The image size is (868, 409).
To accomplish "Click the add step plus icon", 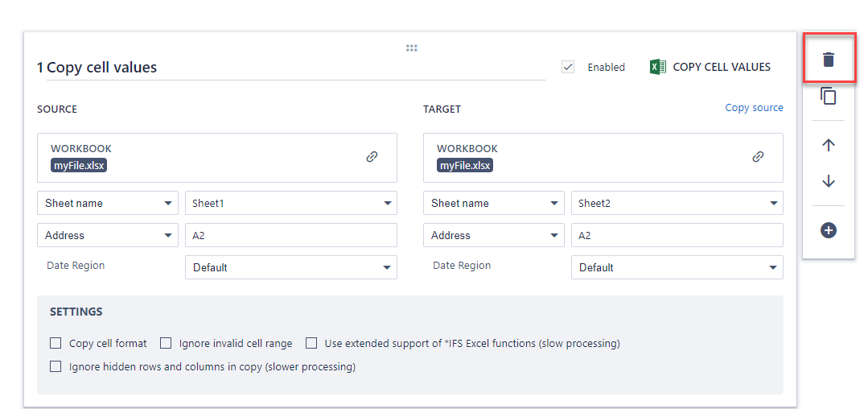I will 829,230.
